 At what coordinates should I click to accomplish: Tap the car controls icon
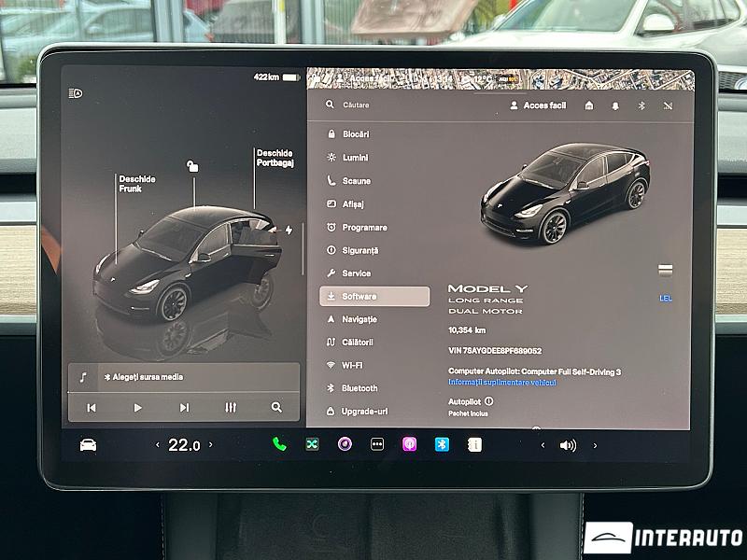pos(88,445)
